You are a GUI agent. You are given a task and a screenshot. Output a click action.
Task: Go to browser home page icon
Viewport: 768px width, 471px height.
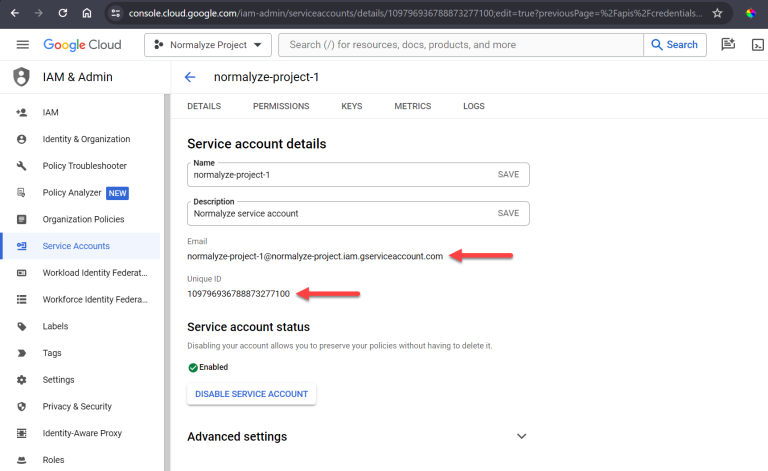87,14
